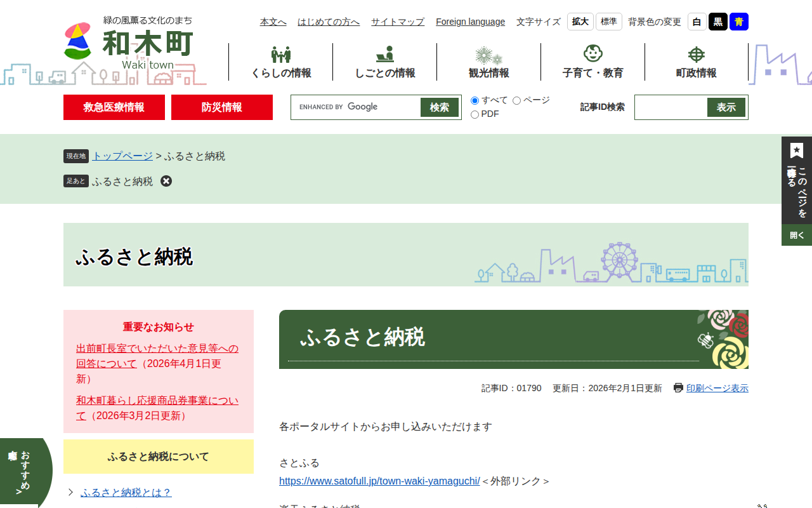Viewport: 812px width, 508px height.
Task: Set background color to blue (青)
Action: click(738, 22)
